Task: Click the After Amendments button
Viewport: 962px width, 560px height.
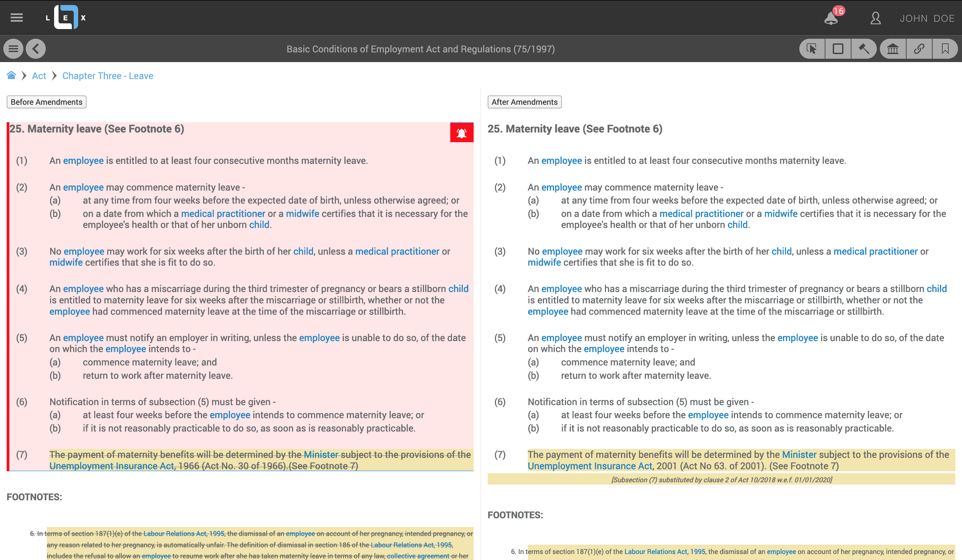Action: (524, 102)
